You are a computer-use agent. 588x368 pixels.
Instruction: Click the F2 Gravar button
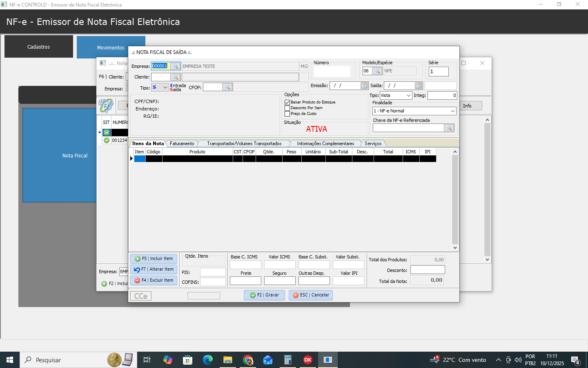pos(264,295)
